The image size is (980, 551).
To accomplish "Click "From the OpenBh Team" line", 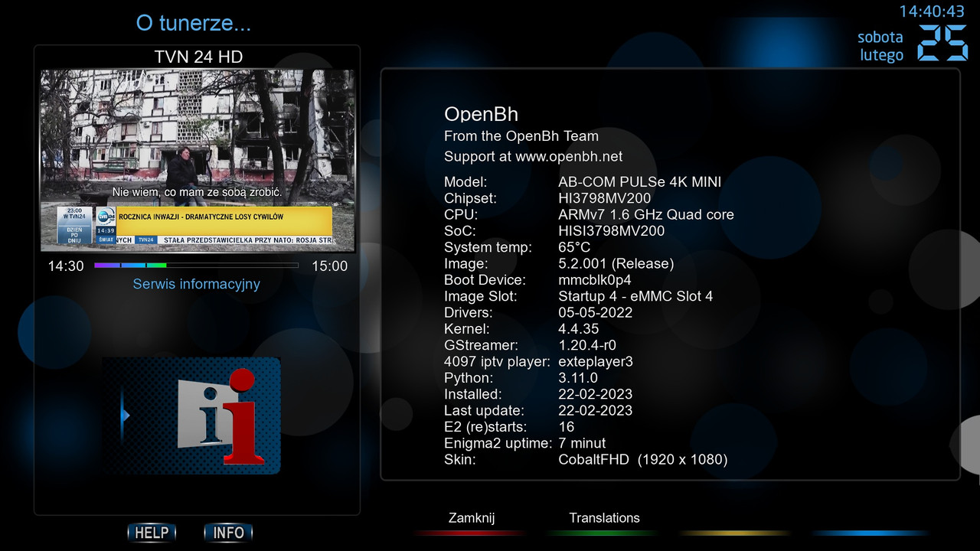I will [521, 136].
